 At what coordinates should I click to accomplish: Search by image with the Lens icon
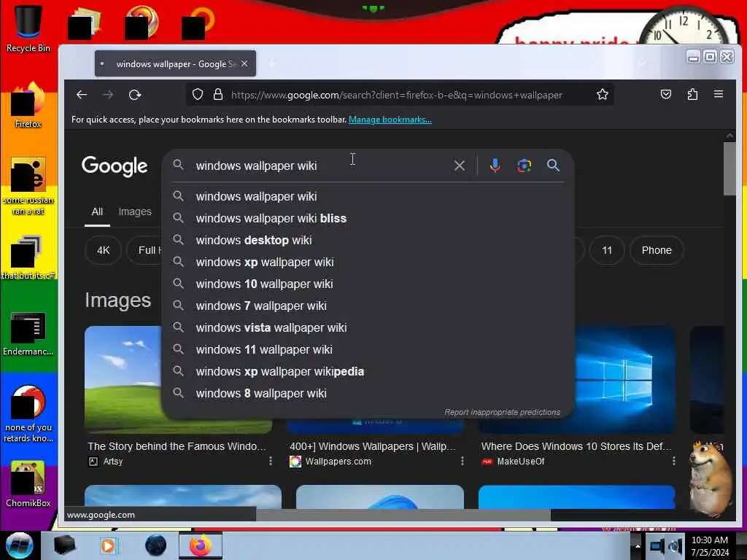tap(524, 166)
